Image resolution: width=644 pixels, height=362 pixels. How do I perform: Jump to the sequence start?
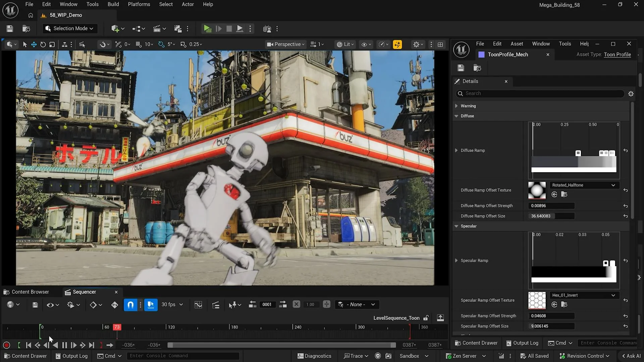[29, 345]
